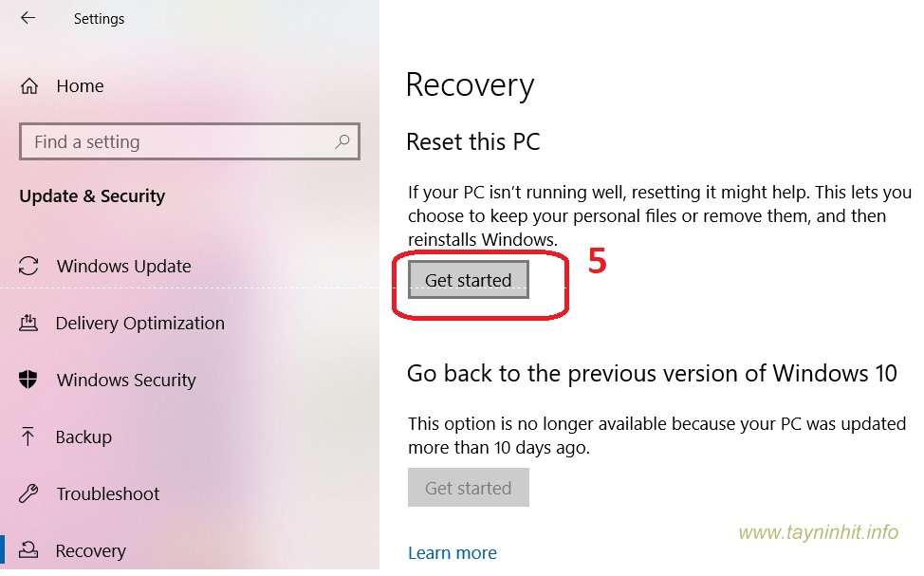This screenshot has width=924, height=576.
Task: Click the disabled Get started button
Action: [468, 488]
